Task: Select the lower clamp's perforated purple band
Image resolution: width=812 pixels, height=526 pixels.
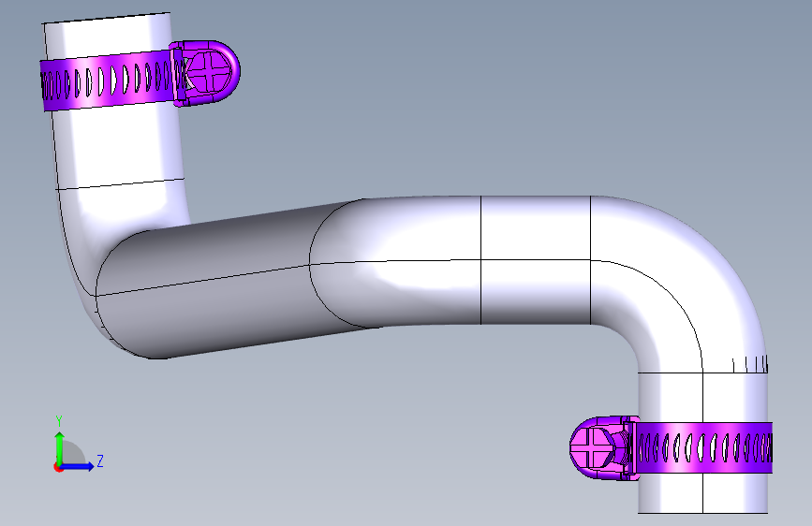Action: click(x=703, y=447)
